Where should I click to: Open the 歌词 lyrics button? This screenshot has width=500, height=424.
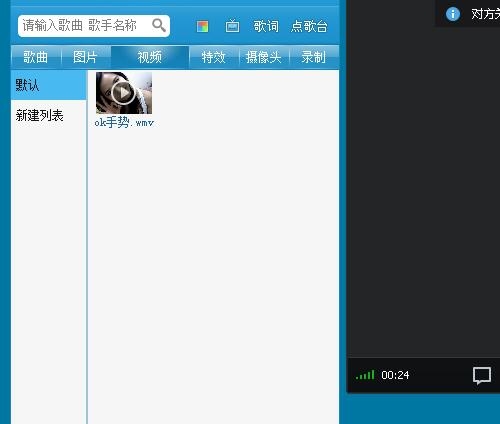point(266,26)
